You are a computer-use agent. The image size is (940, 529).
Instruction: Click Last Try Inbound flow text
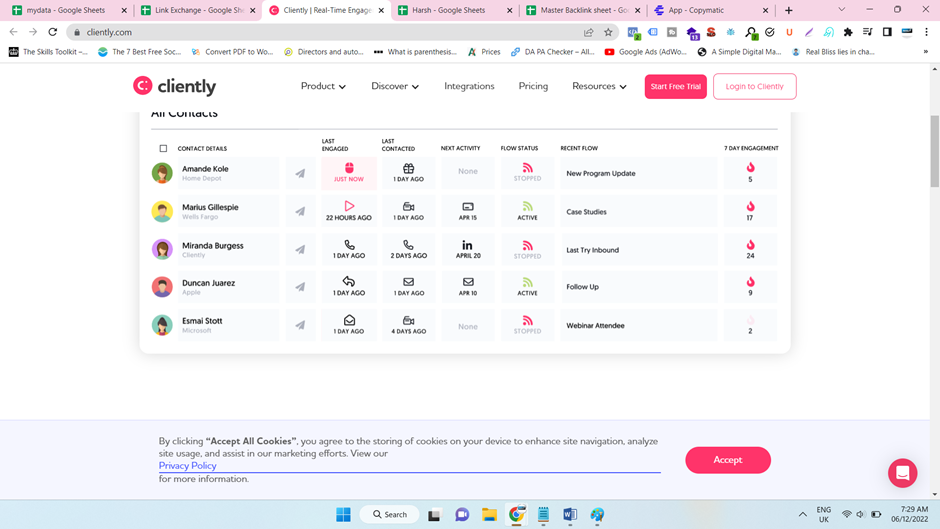coord(592,250)
